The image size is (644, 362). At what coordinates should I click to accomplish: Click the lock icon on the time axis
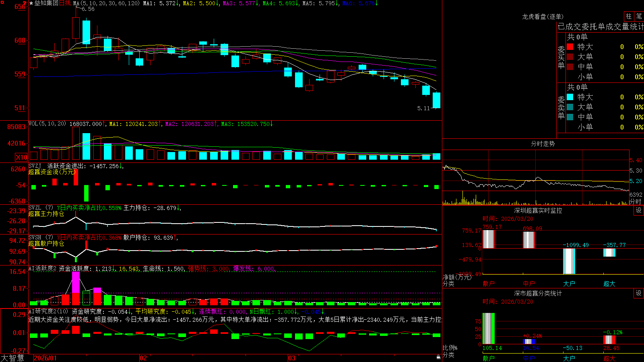[439, 357]
